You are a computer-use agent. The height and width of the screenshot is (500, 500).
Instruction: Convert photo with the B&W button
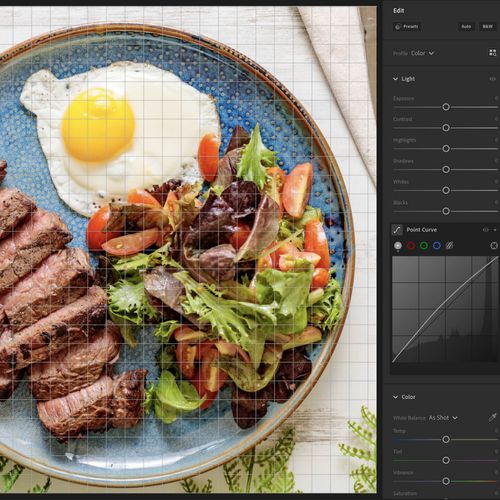(x=487, y=27)
